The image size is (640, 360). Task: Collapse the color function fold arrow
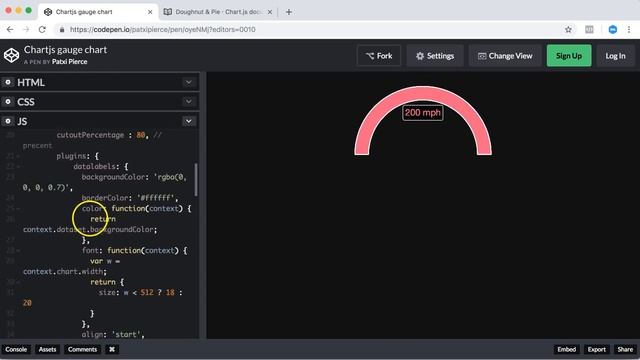(18, 209)
